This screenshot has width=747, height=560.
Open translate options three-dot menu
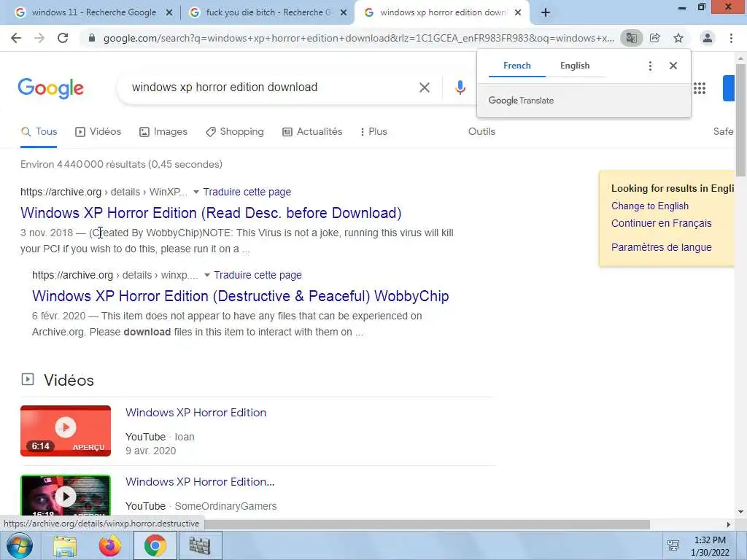point(650,66)
